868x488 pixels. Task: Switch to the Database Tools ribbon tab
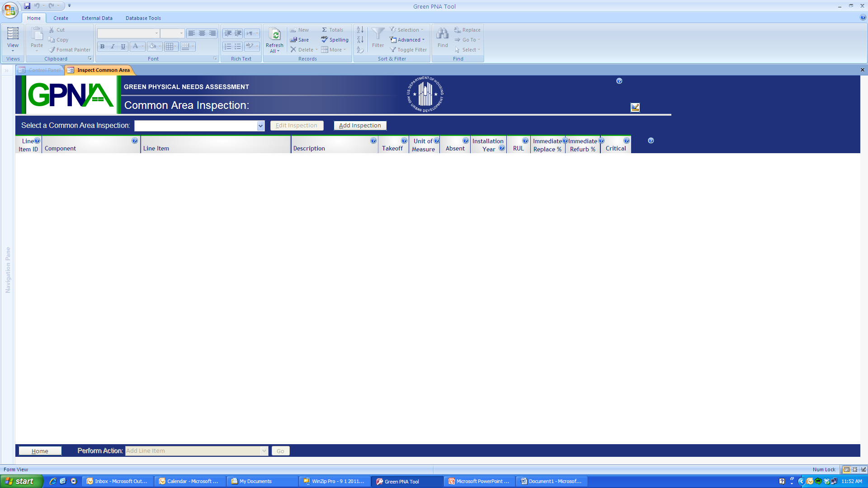pyautogui.click(x=143, y=18)
